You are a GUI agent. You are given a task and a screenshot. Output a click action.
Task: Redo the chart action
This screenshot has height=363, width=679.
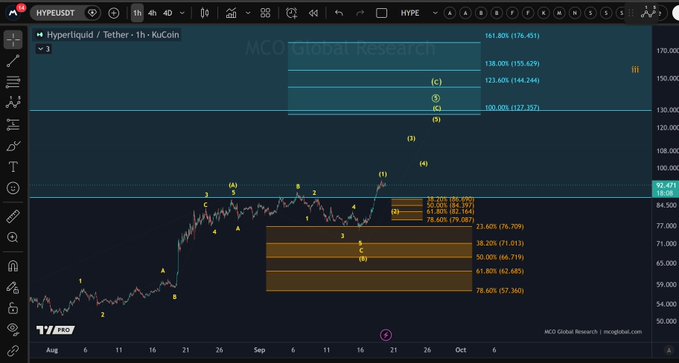coord(360,13)
